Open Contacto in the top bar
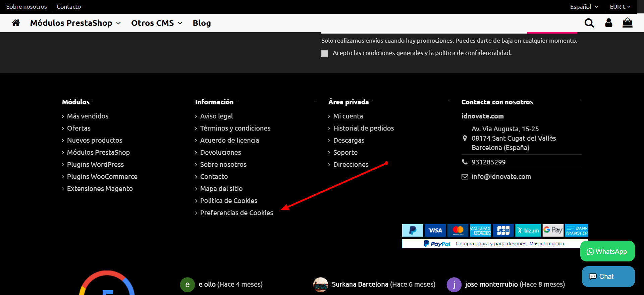Viewport: 644px width, 295px height. (x=69, y=7)
